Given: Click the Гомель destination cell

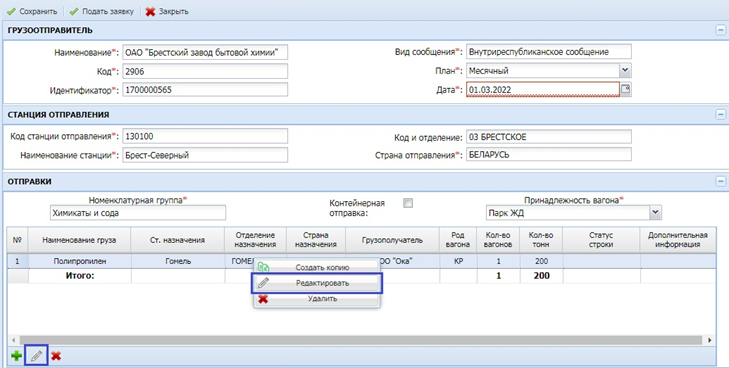Looking at the screenshot, I should [178, 261].
